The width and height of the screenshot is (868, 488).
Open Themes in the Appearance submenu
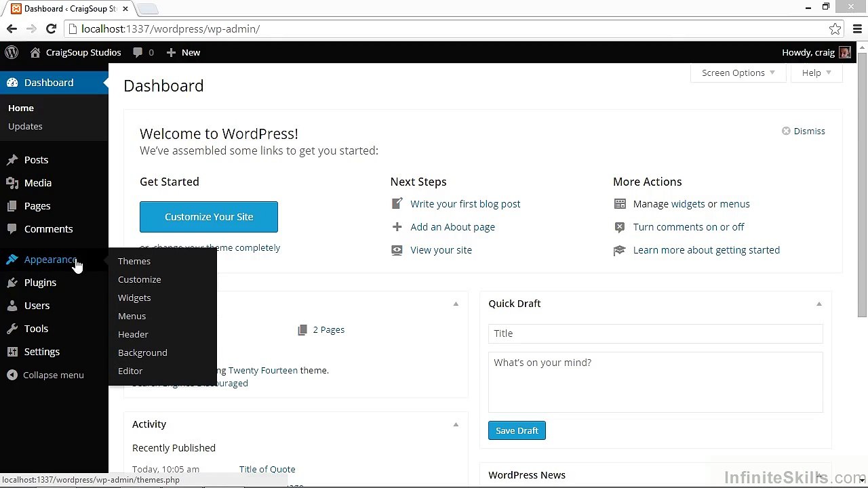[x=134, y=261]
